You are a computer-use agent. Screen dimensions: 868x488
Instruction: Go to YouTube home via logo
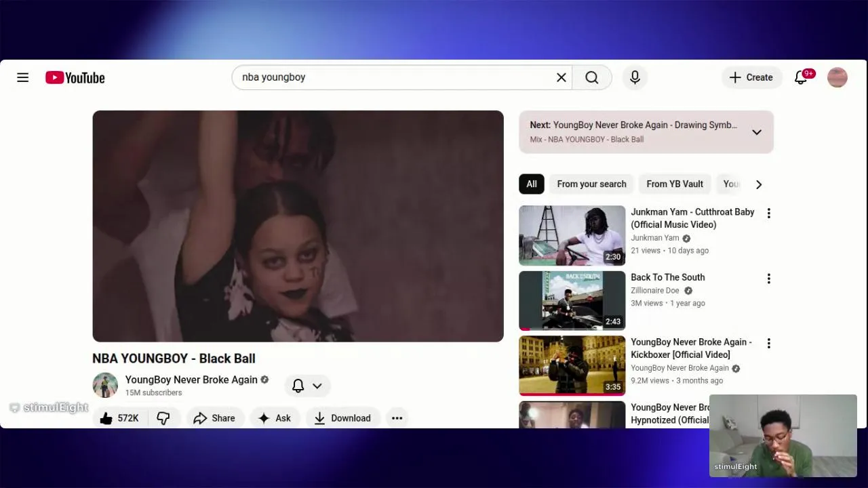click(x=75, y=78)
